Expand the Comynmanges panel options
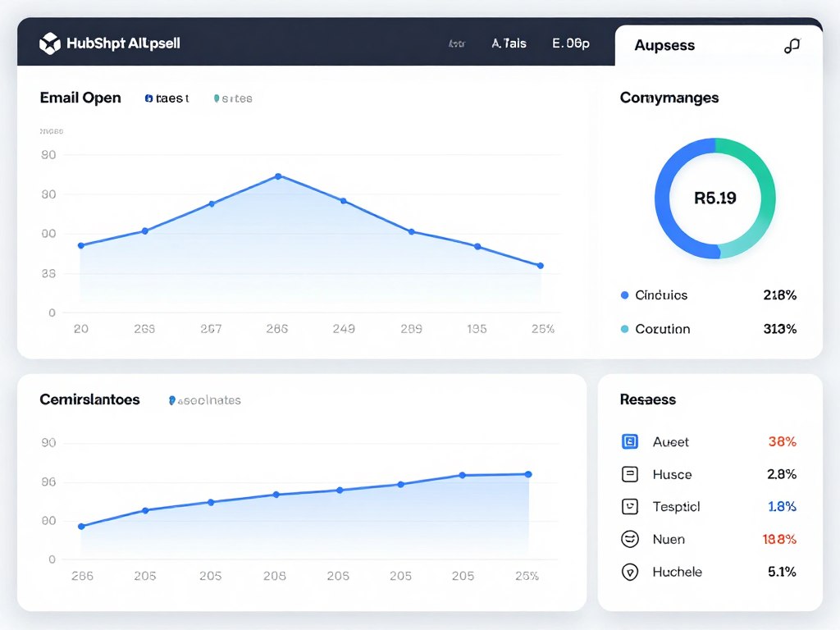This screenshot has height=630, width=840. 669,98
